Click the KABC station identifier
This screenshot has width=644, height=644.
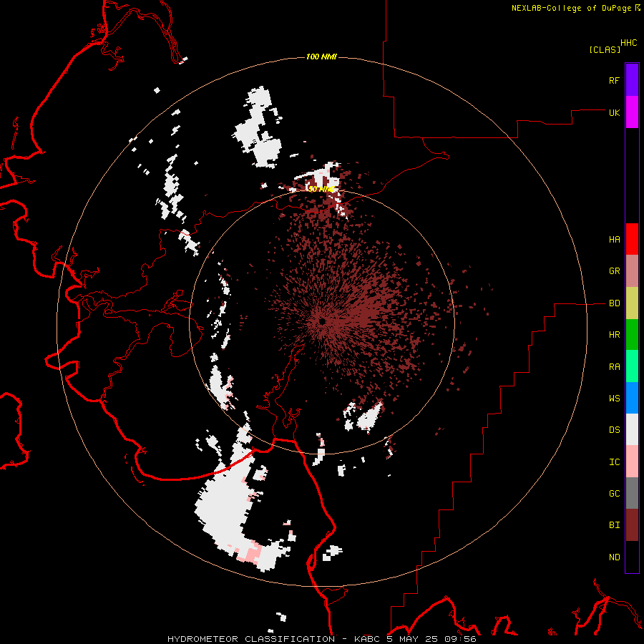[x=367, y=639]
